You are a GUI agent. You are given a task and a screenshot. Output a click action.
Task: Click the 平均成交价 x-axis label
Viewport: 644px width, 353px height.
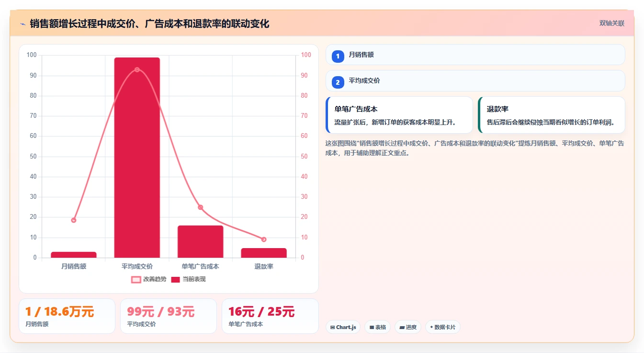(137, 266)
